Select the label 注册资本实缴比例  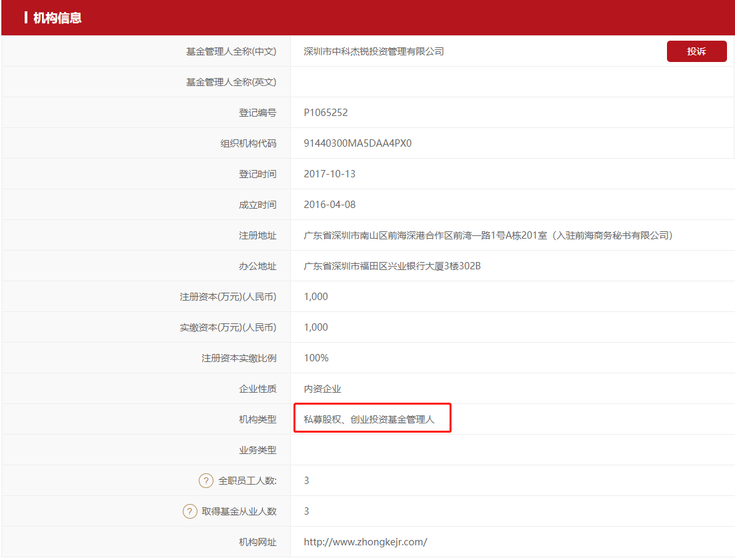[239, 358]
